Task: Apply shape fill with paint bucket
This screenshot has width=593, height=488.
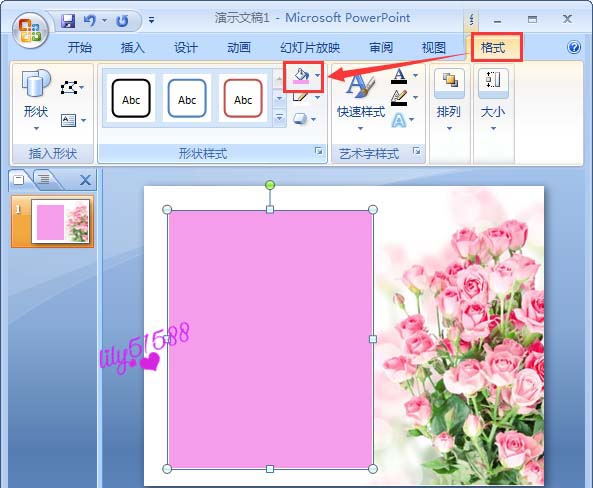Action: 301,76
